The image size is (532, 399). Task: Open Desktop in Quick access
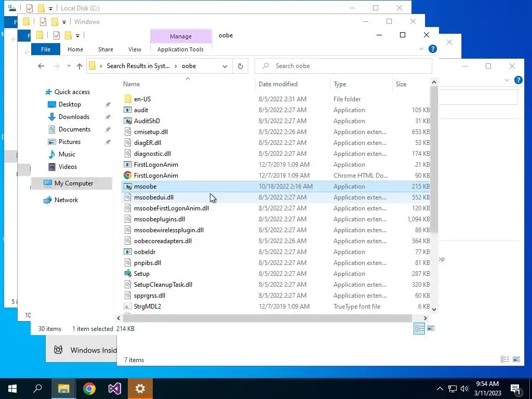pos(70,104)
